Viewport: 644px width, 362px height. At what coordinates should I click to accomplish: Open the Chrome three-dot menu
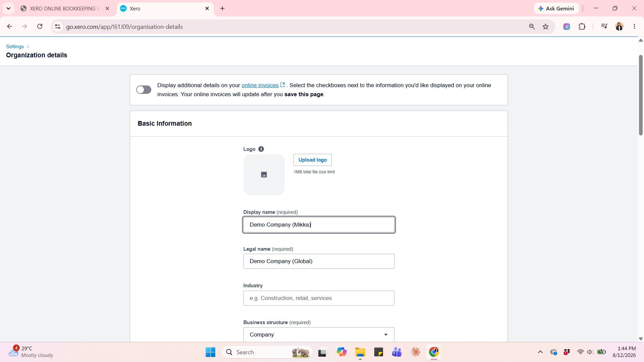coord(634,26)
